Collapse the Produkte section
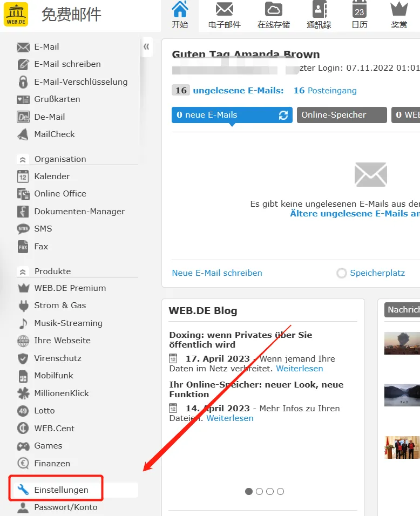This screenshot has width=420, height=516. click(22, 271)
